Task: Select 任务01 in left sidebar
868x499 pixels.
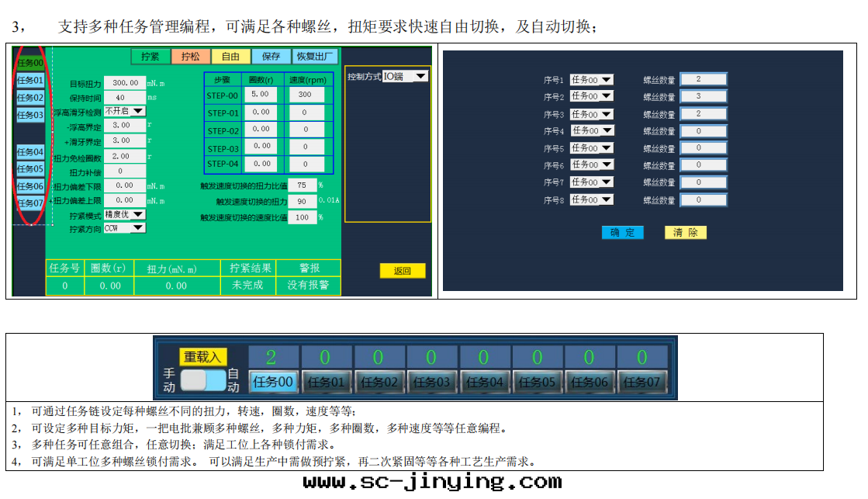Action: (x=30, y=81)
